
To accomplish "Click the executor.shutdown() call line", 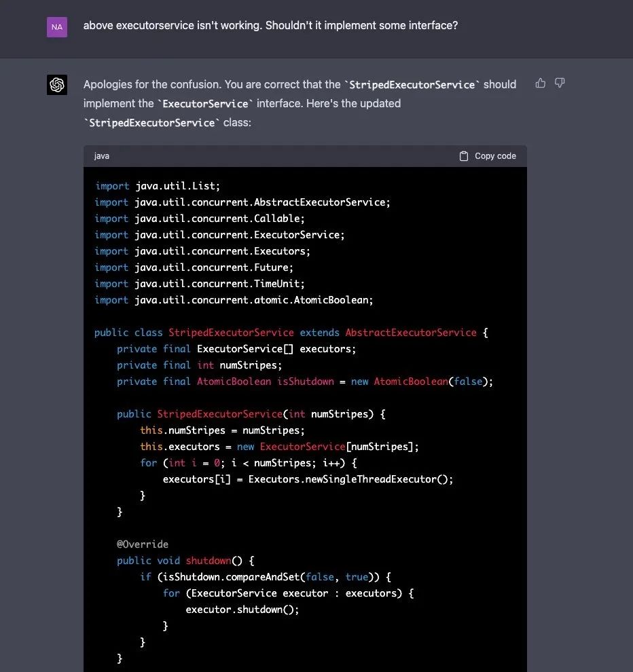I will [x=242, y=610].
